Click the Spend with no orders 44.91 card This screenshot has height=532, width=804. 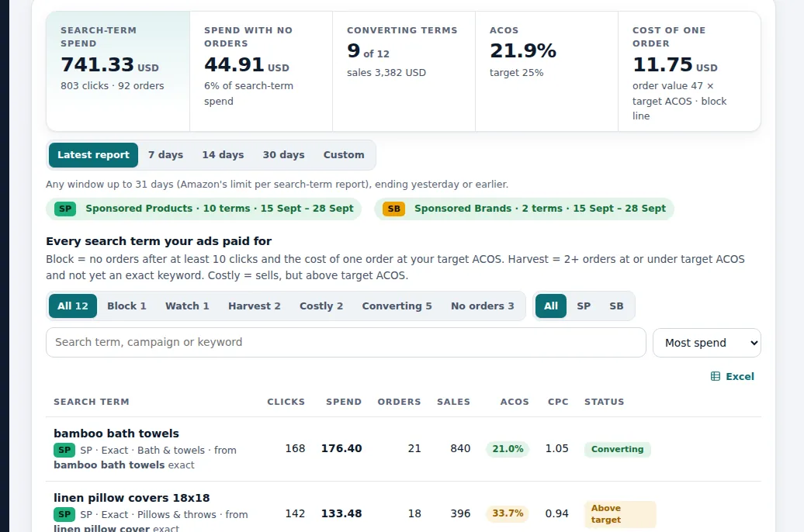pos(261,71)
